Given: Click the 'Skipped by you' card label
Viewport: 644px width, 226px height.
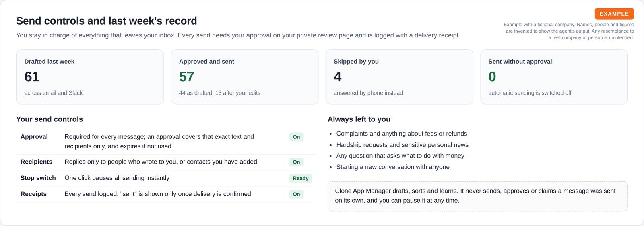Looking at the screenshot, I should point(356,62).
